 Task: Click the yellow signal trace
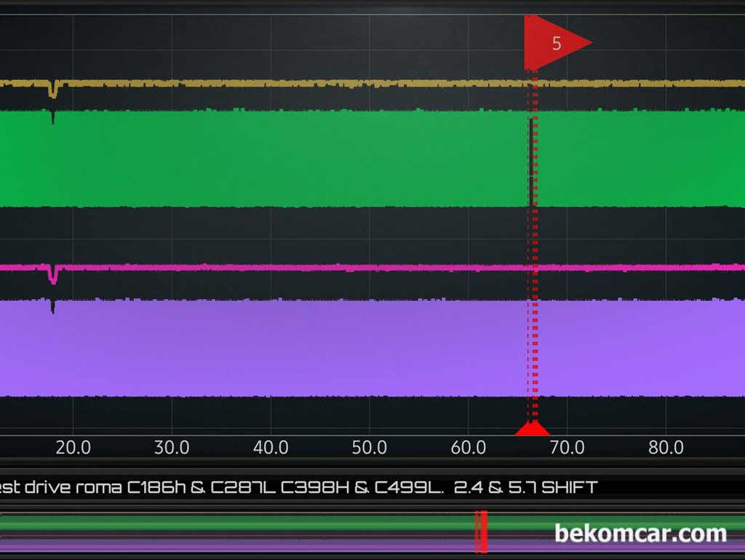coord(372,84)
